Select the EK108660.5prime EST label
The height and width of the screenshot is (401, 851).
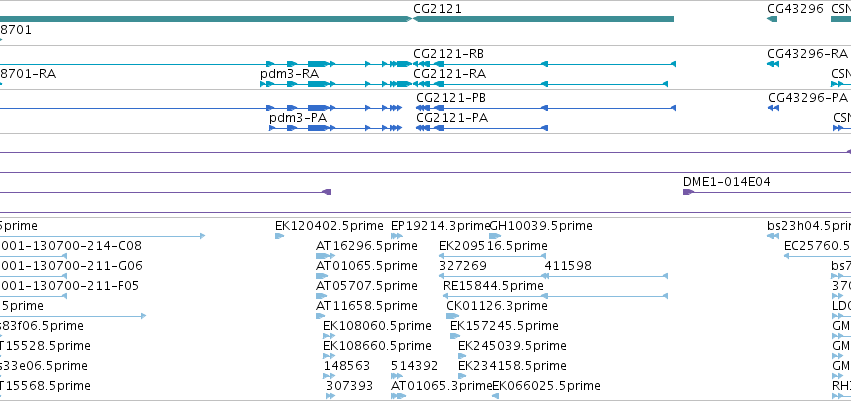pyautogui.click(x=377, y=346)
